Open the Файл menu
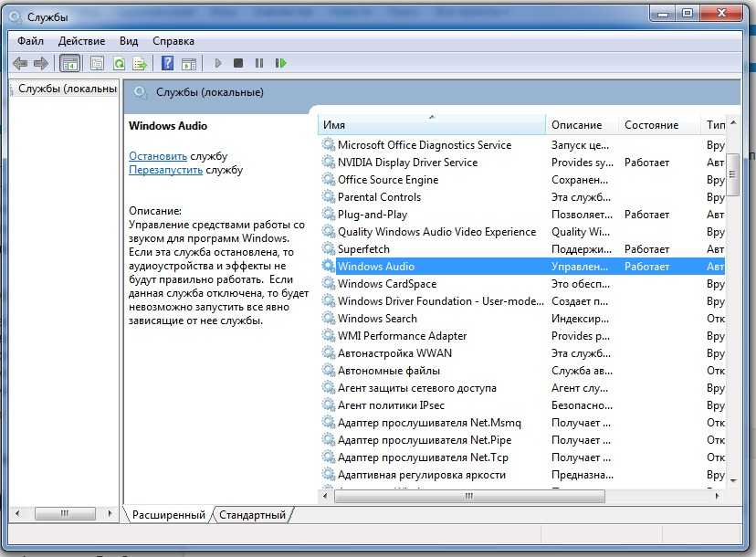 (x=30, y=41)
